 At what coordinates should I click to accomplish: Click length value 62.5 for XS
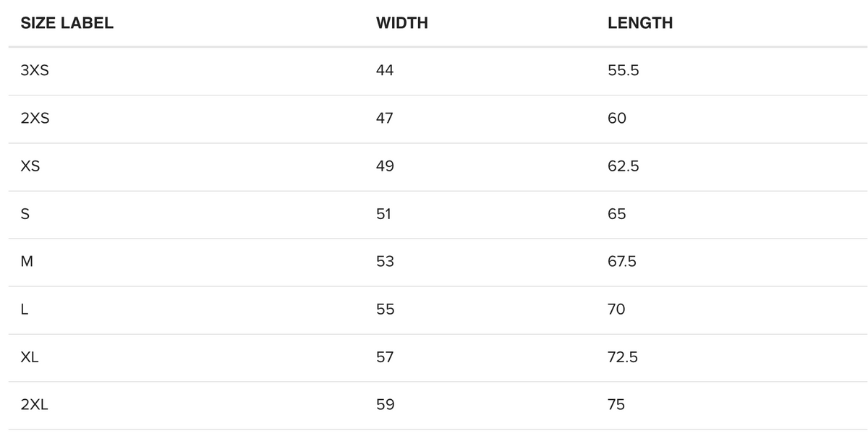pos(624,166)
